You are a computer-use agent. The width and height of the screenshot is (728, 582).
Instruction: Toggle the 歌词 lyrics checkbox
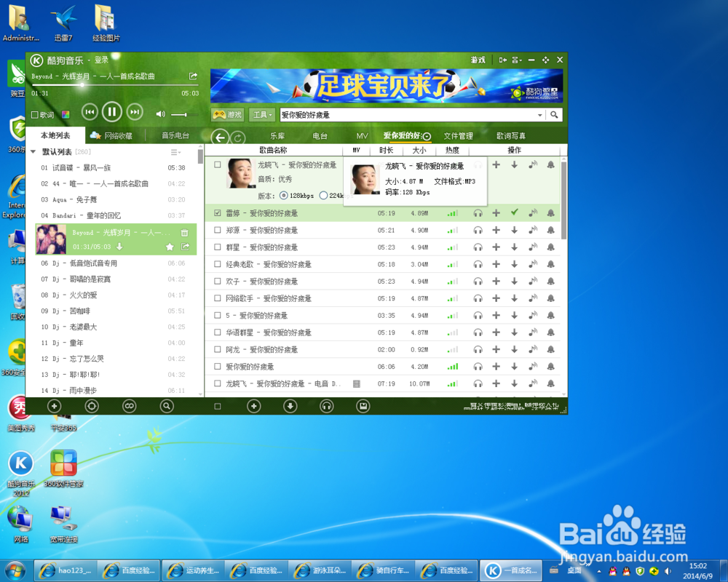pos(34,115)
